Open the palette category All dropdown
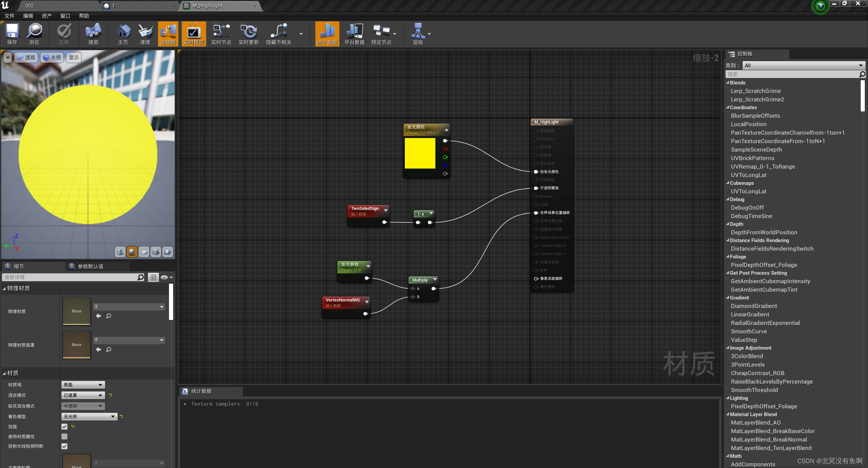 coord(803,65)
